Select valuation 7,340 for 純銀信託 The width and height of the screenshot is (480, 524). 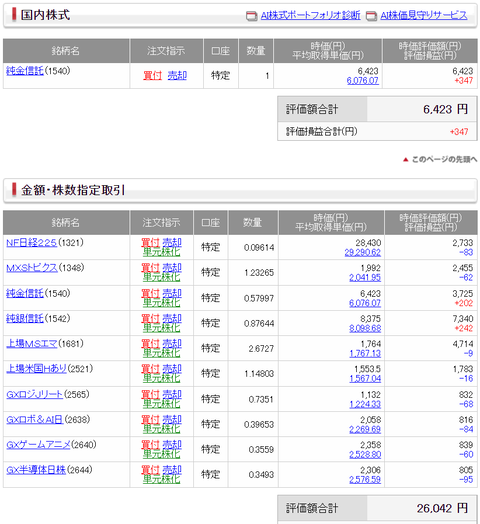(463, 318)
